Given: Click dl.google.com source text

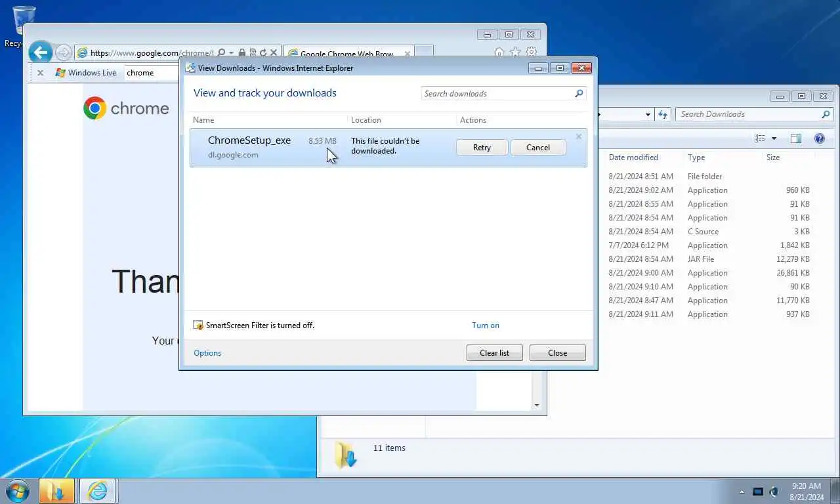Looking at the screenshot, I should pos(233,155).
